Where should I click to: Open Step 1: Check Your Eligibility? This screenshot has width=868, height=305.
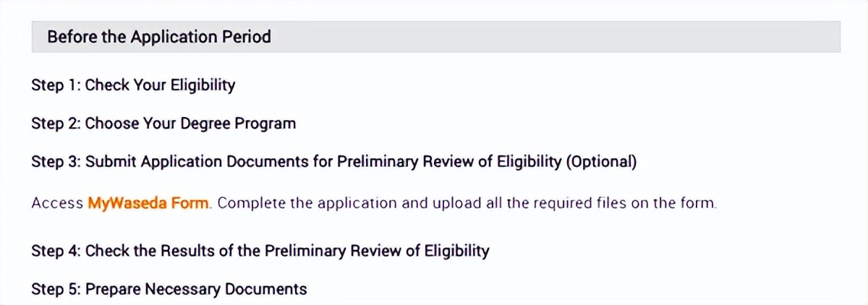coord(133,85)
